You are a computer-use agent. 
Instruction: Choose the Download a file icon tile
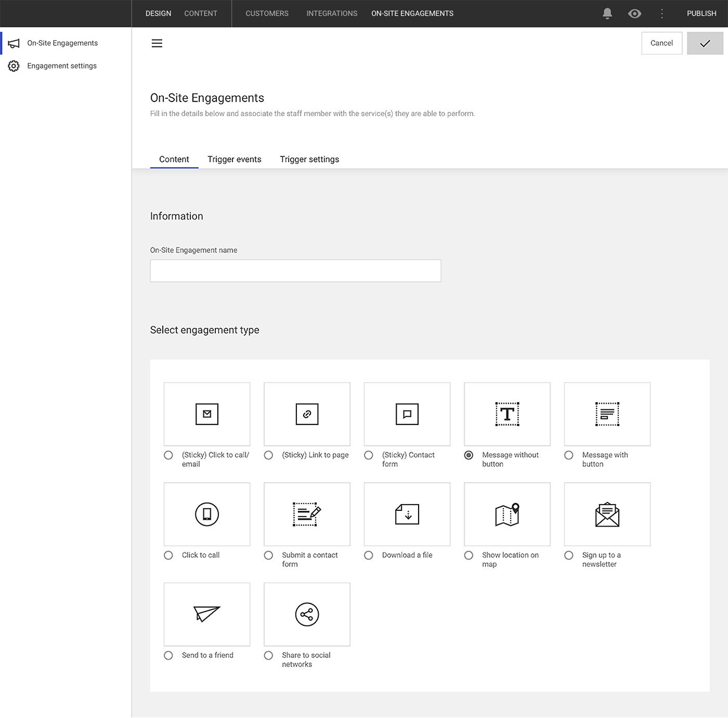(x=407, y=514)
